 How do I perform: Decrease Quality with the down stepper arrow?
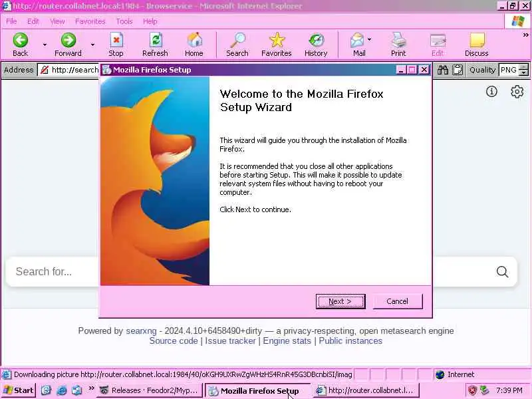pyautogui.click(x=524, y=73)
